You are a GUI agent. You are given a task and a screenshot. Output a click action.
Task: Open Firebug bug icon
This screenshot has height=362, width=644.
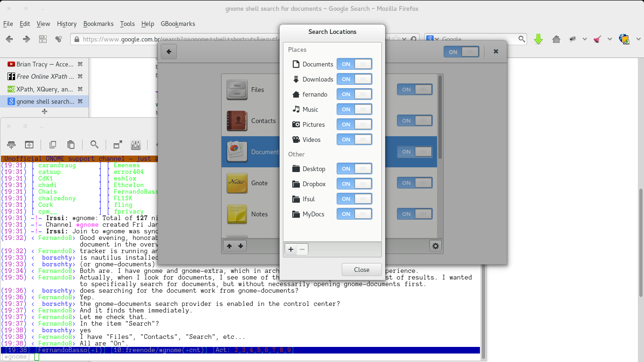coord(573,39)
